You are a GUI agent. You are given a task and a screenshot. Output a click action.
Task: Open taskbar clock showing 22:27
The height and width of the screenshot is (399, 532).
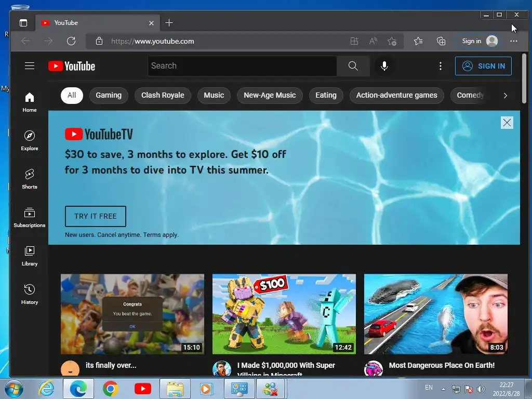click(506, 389)
